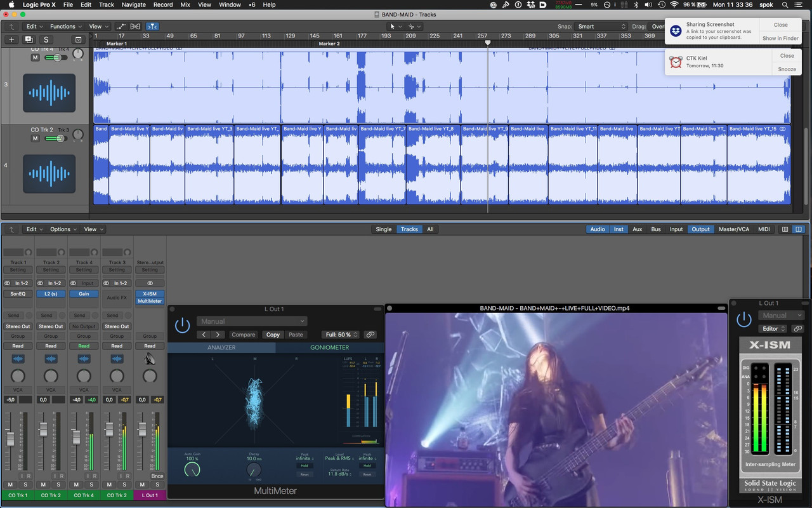Open the Tracks area Edit menu
Viewport: 812px width, 508px height.
(34, 27)
